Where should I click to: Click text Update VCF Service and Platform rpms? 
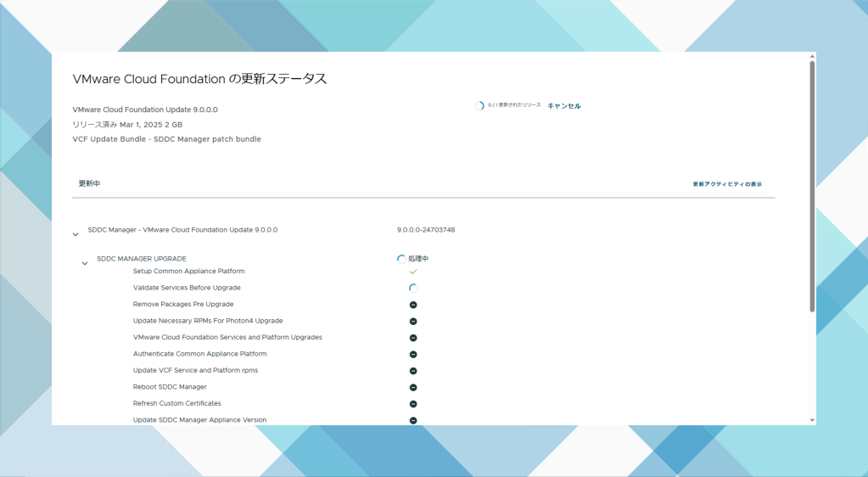[x=195, y=370]
